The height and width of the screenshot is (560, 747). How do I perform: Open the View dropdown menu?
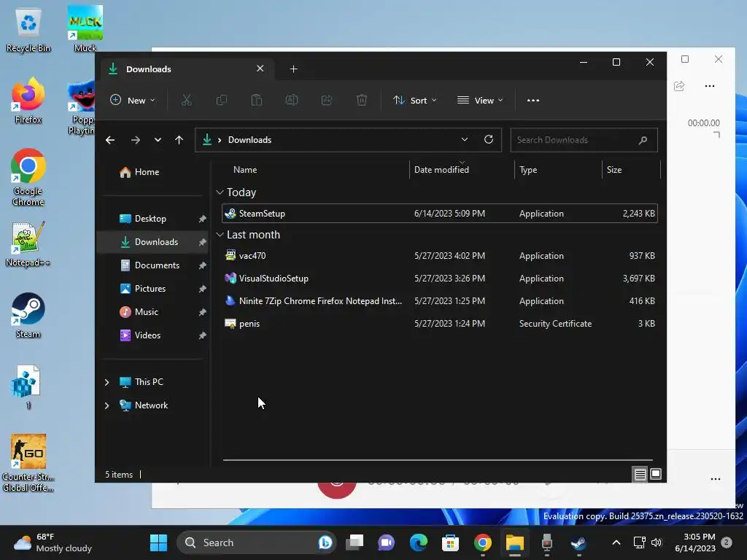[x=480, y=101]
